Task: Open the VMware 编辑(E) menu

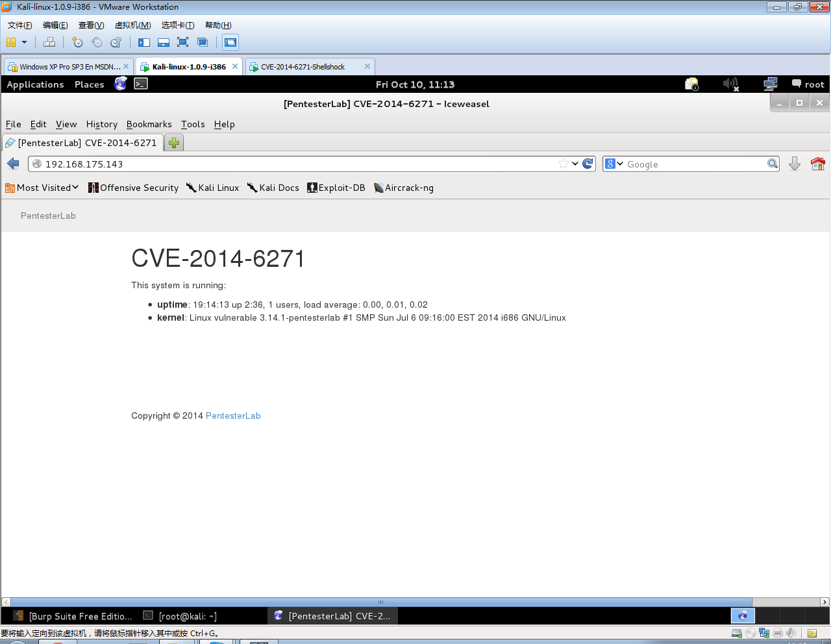Action: point(55,25)
